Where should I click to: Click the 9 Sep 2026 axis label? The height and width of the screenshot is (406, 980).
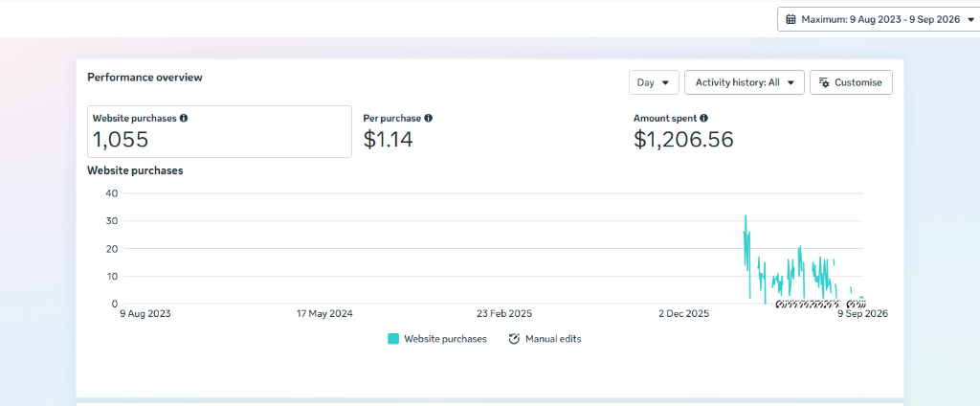[x=862, y=313]
